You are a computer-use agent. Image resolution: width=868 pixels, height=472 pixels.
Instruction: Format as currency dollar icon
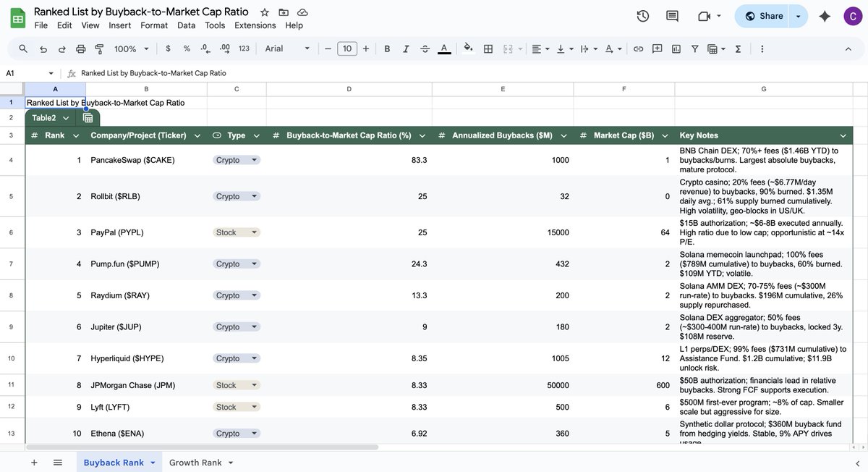coord(168,49)
